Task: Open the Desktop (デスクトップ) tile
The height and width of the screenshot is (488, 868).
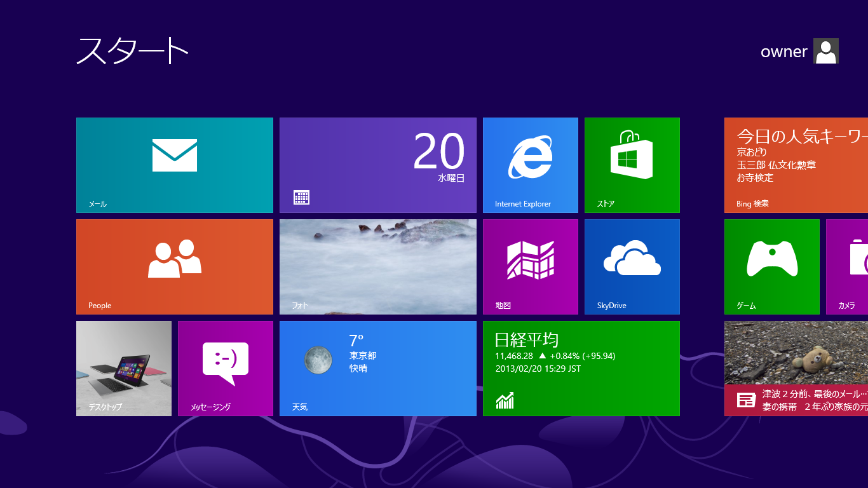Action: pos(124,369)
